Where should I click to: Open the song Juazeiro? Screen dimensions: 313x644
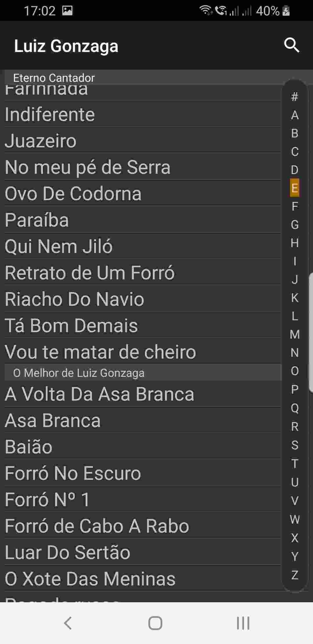41,141
